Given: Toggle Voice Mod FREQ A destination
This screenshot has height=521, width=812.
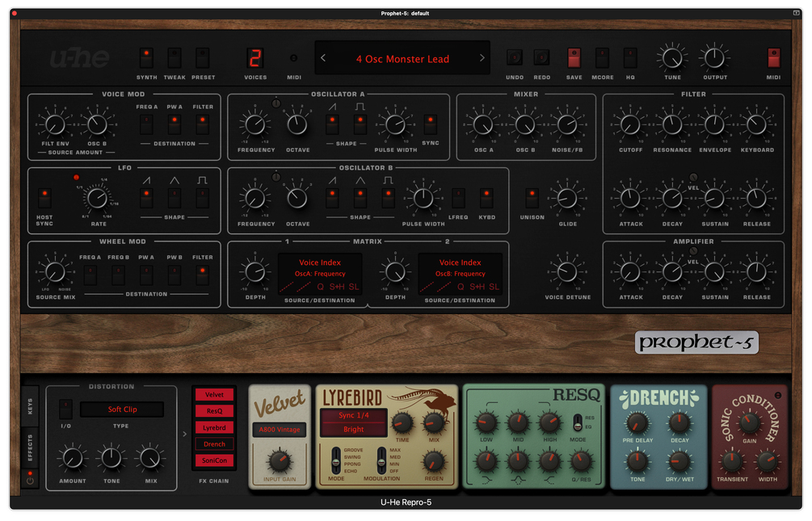Looking at the screenshot, I should point(146,125).
